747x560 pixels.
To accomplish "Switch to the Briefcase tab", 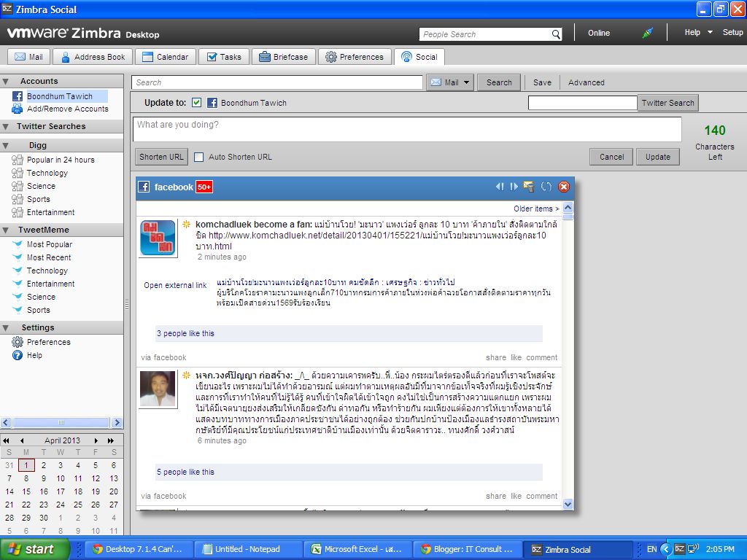I will coord(284,57).
